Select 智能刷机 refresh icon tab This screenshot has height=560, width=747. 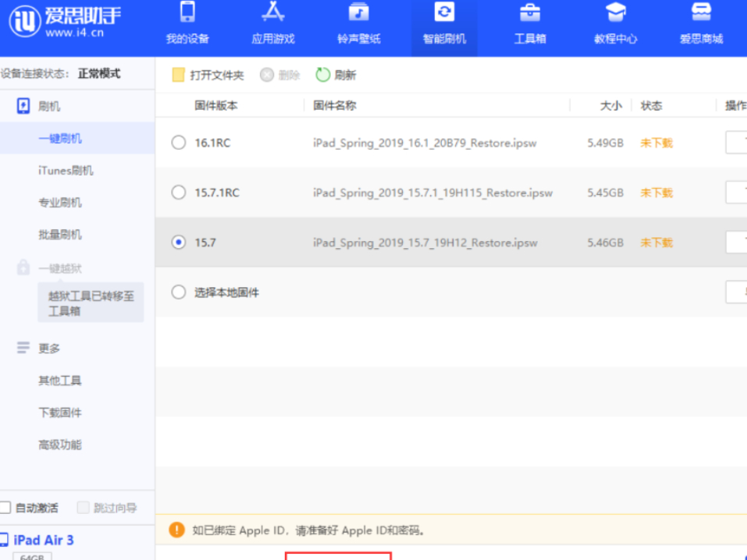pos(444,12)
